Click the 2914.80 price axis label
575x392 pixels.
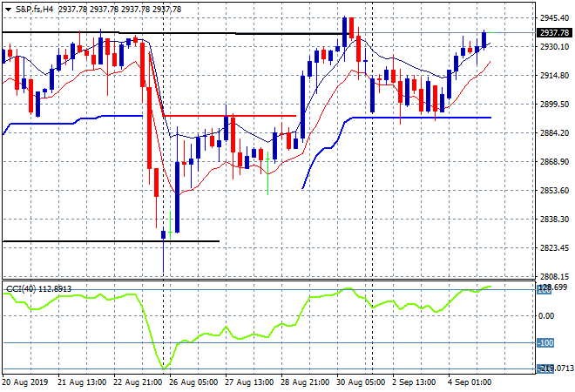(554, 76)
